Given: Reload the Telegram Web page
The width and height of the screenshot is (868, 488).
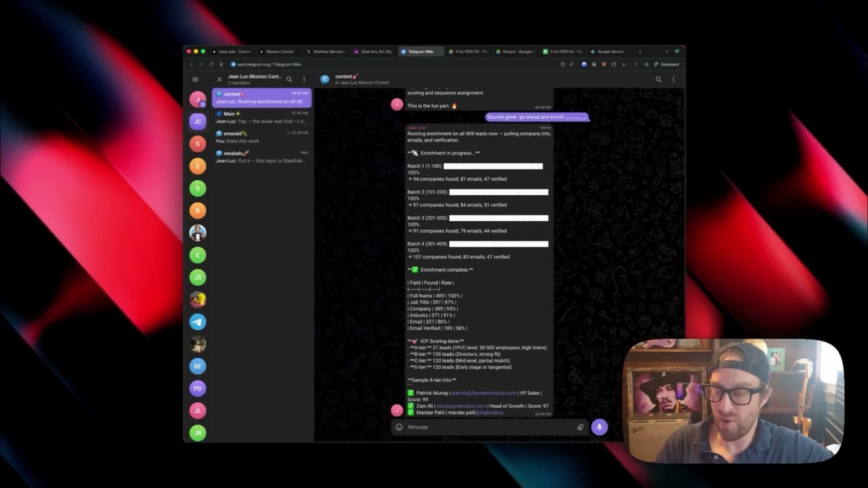Looking at the screenshot, I should click(x=211, y=64).
